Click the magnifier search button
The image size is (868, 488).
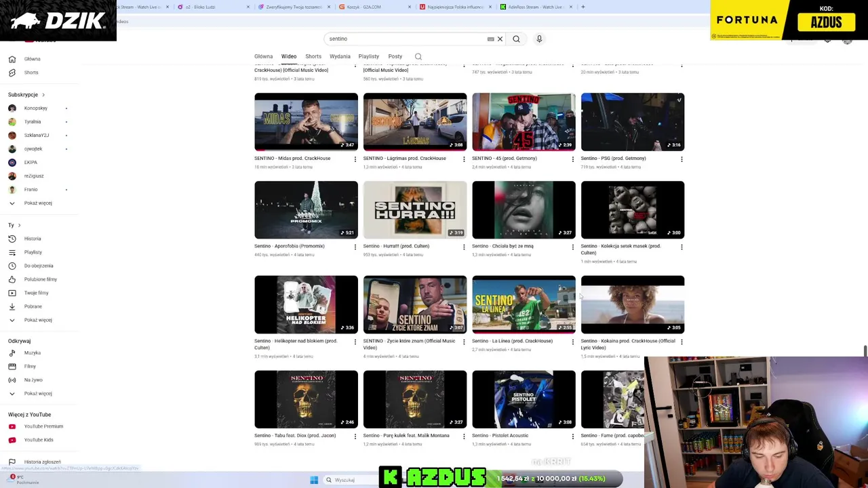(x=516, y=39)
